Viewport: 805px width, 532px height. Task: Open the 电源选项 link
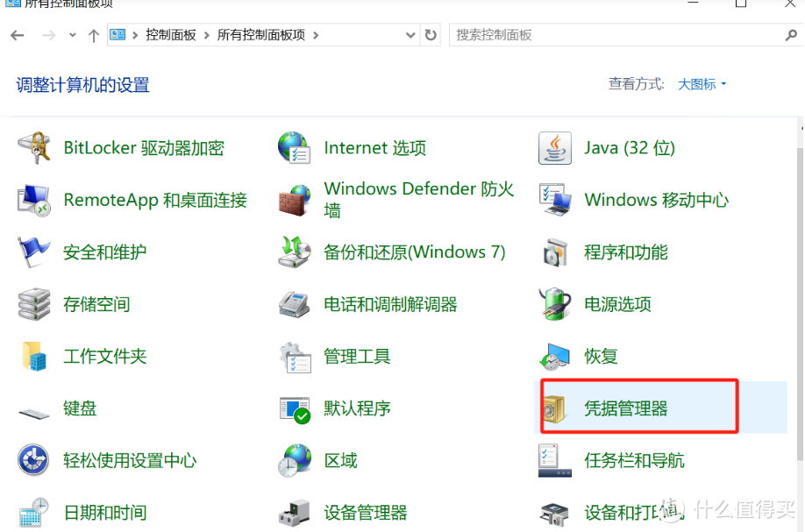click(617, 304)
